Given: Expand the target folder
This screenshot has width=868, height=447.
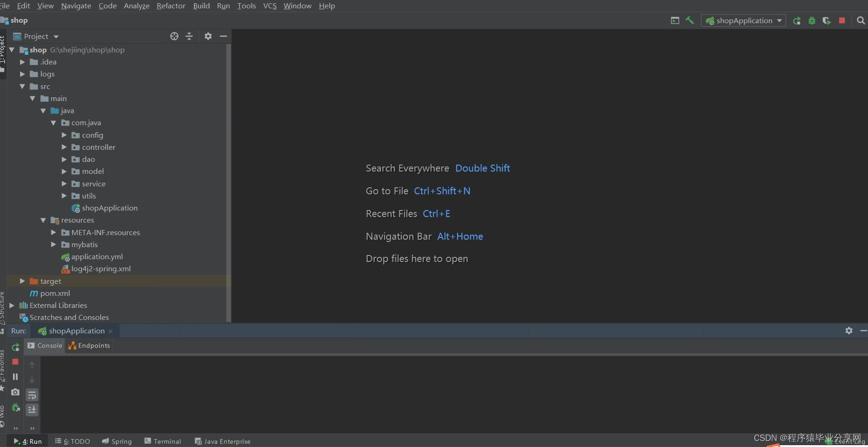Looking at the screenshot, I should 22,281.
